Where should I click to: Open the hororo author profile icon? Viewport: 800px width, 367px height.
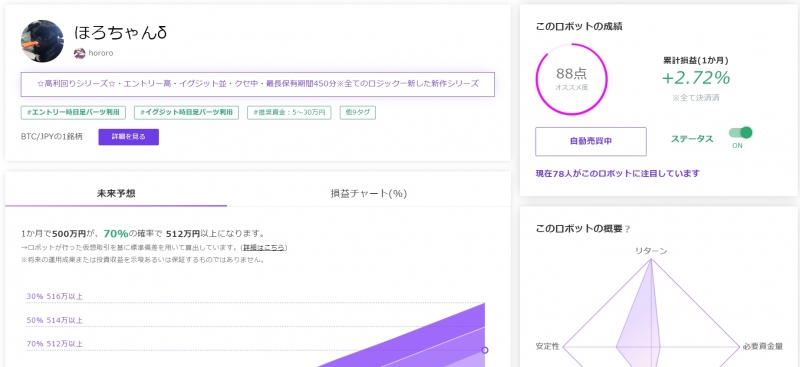pyautogui.click(x=79, y=53)
